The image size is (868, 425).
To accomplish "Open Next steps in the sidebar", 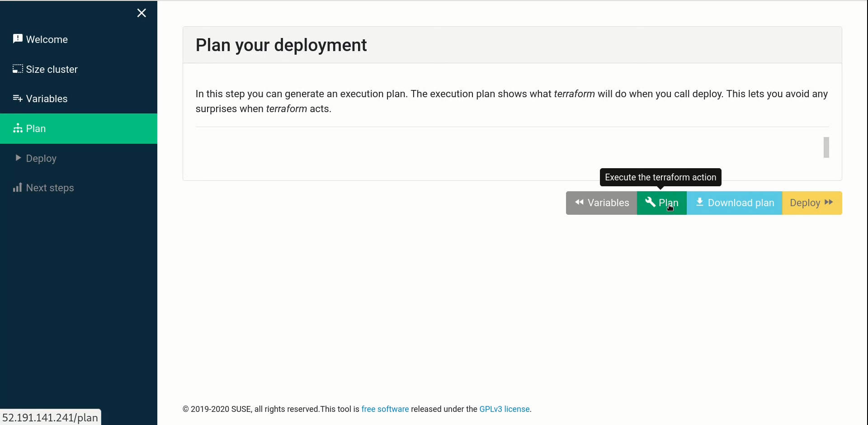I will 50,188.
